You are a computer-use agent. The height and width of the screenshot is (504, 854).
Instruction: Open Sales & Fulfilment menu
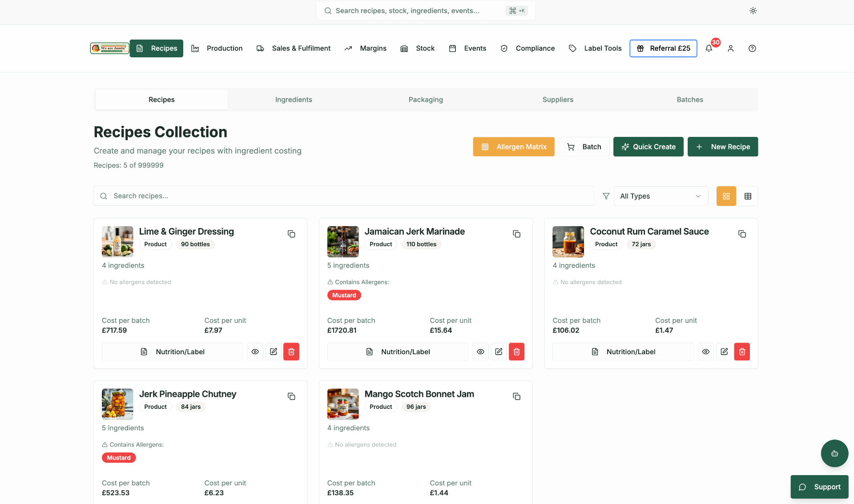coord(294,48)
